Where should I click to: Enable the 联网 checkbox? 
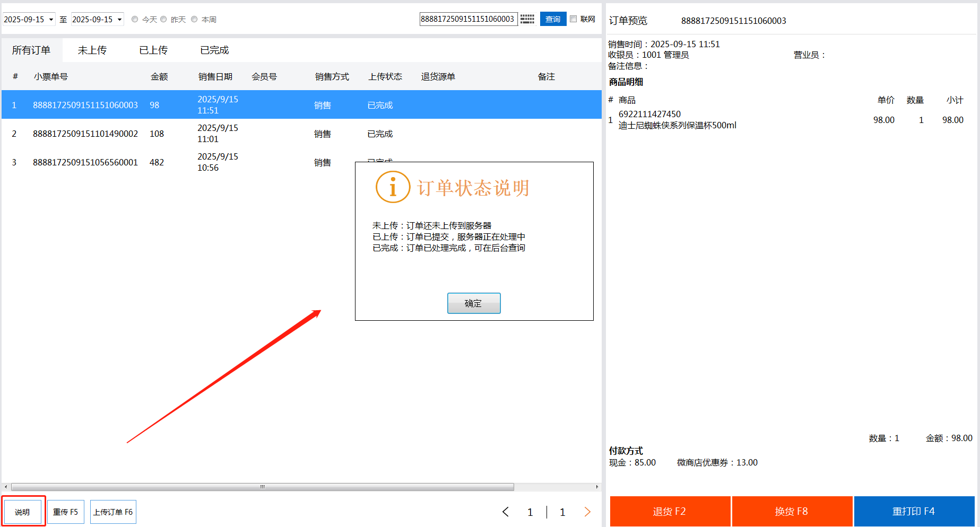click(x=574, y=19)
